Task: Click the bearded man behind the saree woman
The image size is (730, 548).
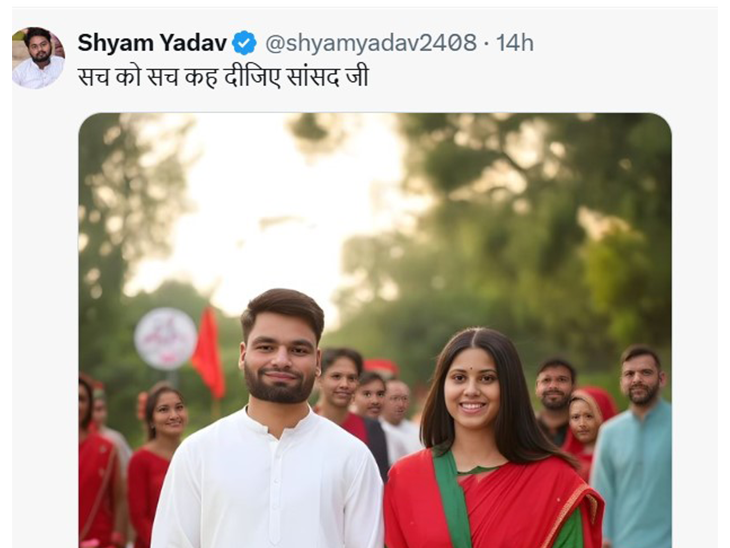Action: click(x=554, y=398)
